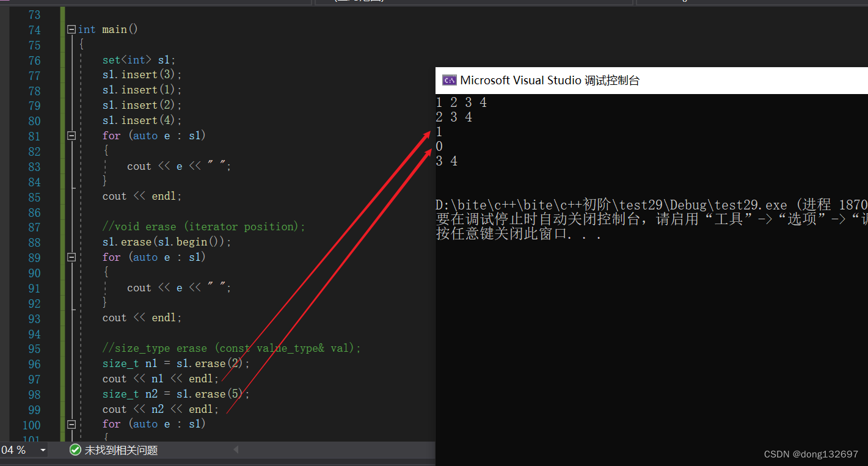Click the 要在调试停止时自动关闭控制台 console message
Screen dimensions: 868x466
coord(652,219)
